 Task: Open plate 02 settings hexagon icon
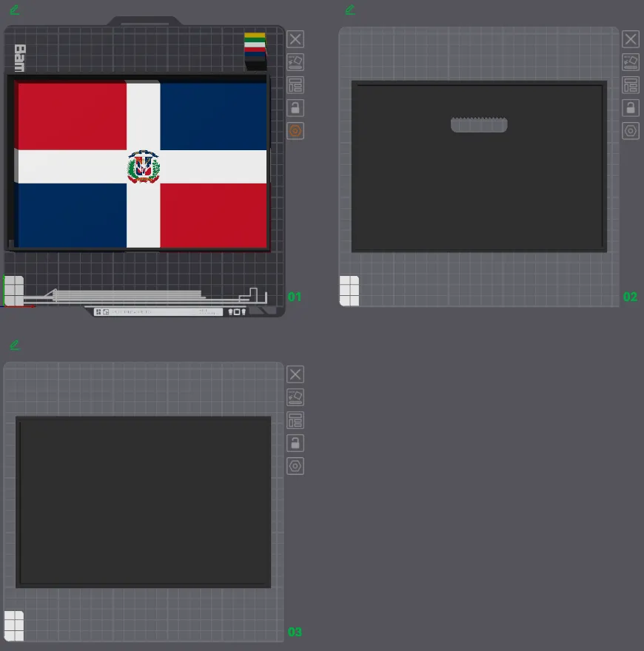pyautogui.click(x=631, y=131)
